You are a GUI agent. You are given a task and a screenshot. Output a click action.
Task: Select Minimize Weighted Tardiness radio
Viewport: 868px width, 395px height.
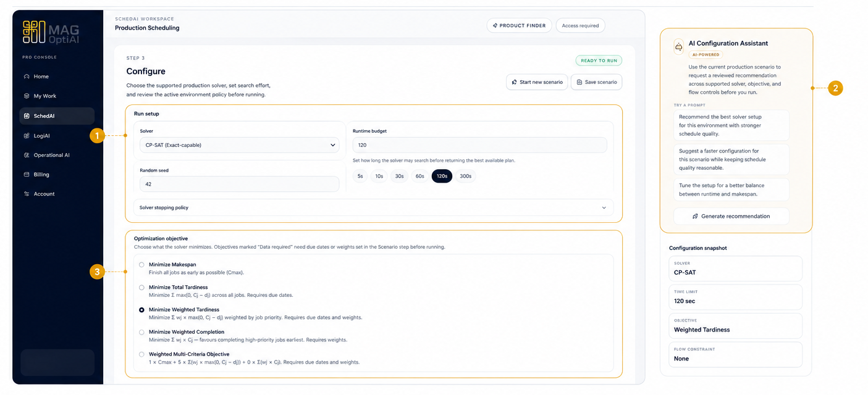(x=142, y=310)
